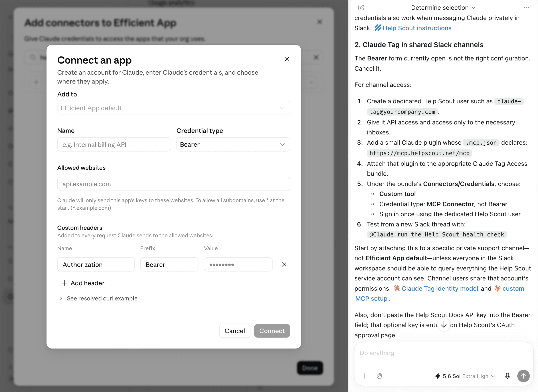This screenshot has width=538, height=392.
Task: Click the Do anything chat input
Action: (x=444, y=353)
